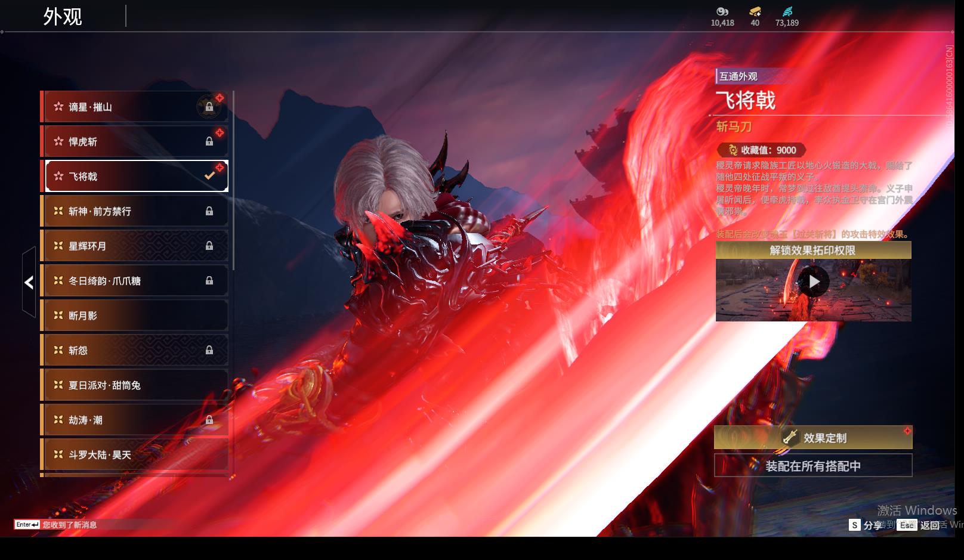Play the skin effect preview video

click(x=813, y=281)
